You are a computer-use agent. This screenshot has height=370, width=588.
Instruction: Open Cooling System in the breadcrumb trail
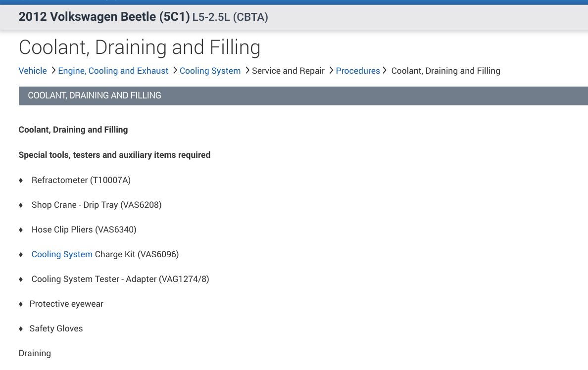[210, 71]
